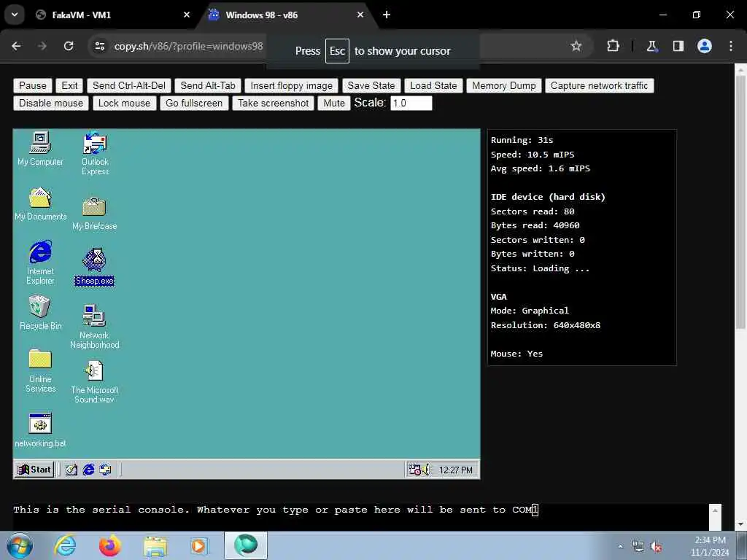Open browser extensions menu
This screenshot has width=747, height=560.
point(613,46)
